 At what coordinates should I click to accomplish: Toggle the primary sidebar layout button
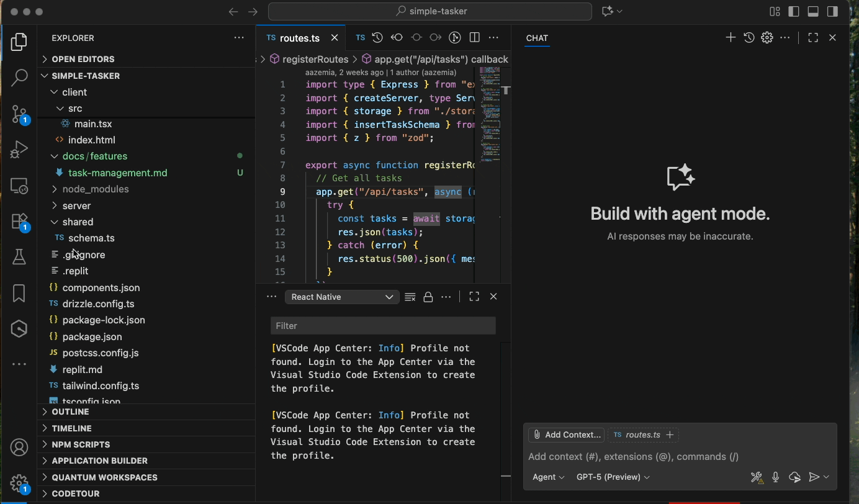[x=793, y=12]
